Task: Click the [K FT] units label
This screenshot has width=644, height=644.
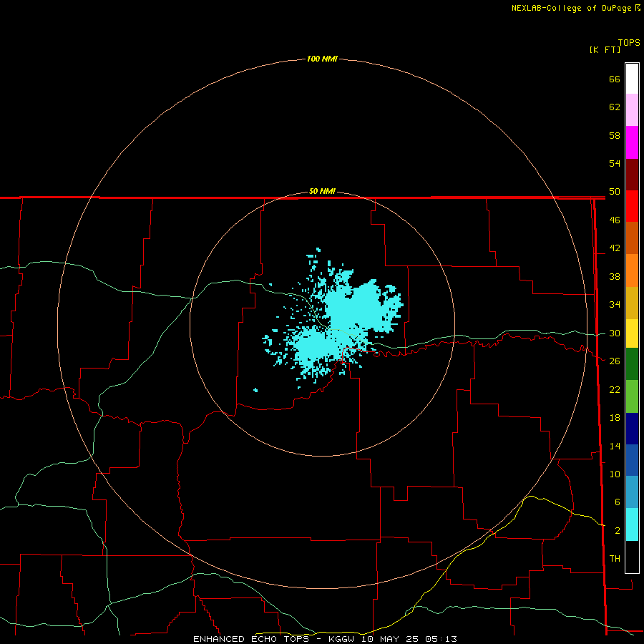Action: [x=605, y=49]
